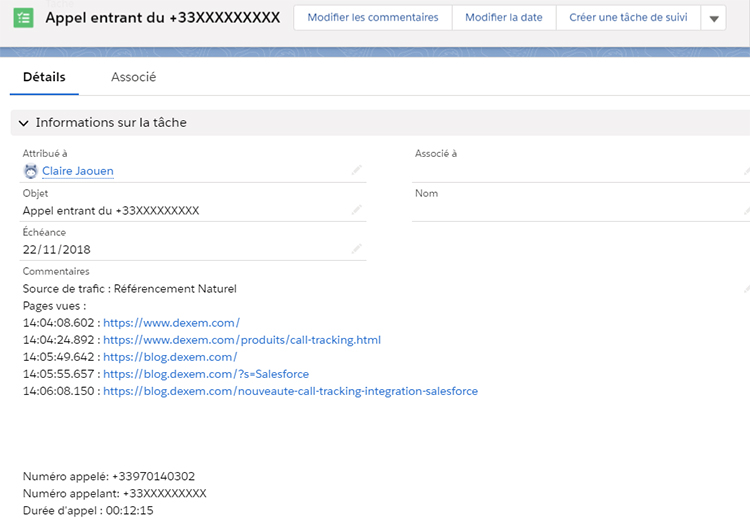750x526 pixels.
Task: Open the https://www.dexem.com/ link
Action: (x=171, y=323)
